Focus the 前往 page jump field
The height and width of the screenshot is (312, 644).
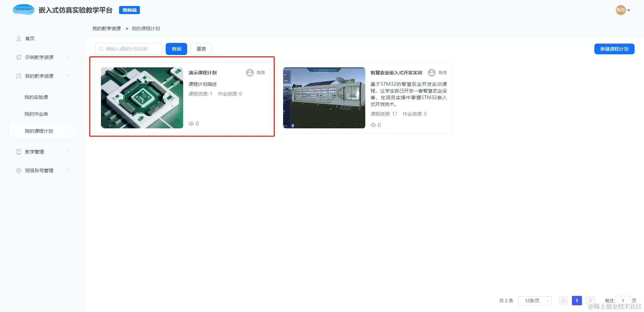[x=623, y=301]
